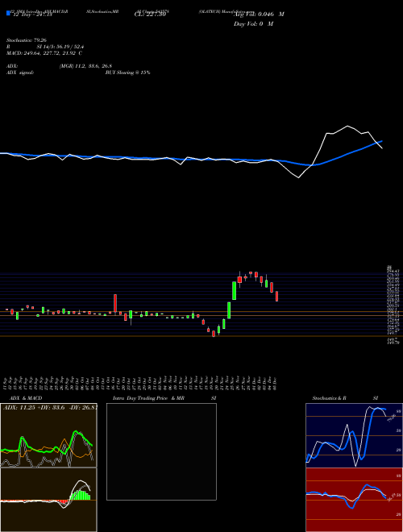Click the right end of the blue SMA line
The height and width of the screenshot is (532, 403).
(382, 141)
